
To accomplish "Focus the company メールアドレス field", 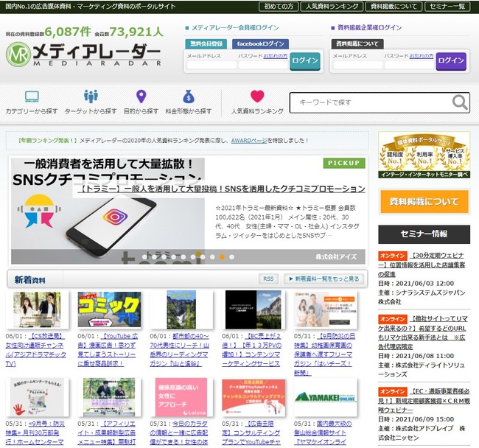I will pos(357,65).
